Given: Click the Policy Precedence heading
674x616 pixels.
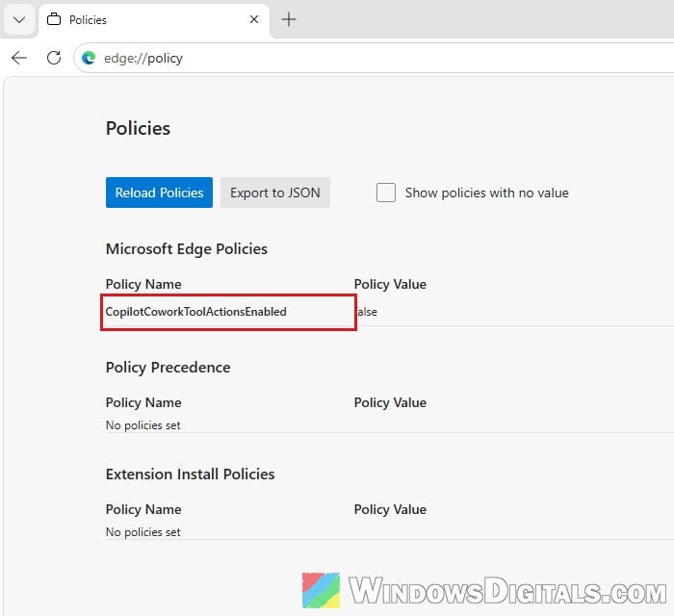Looking at the screenshot, I should (168, 368).
